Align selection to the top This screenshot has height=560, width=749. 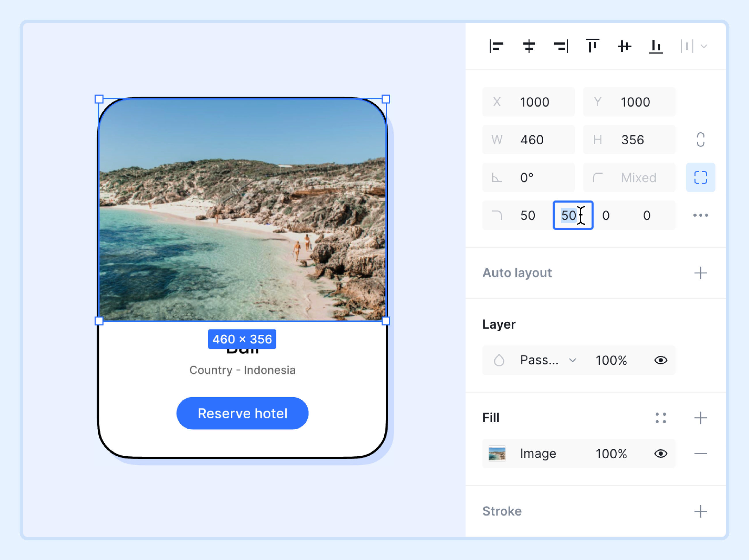592,46
